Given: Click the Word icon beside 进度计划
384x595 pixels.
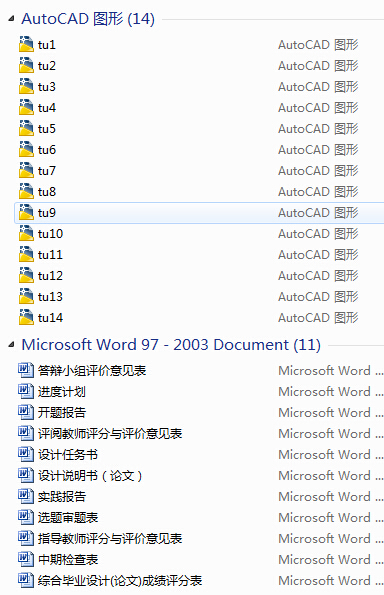Looking at the screenshot, I should [x=26, y=391].
